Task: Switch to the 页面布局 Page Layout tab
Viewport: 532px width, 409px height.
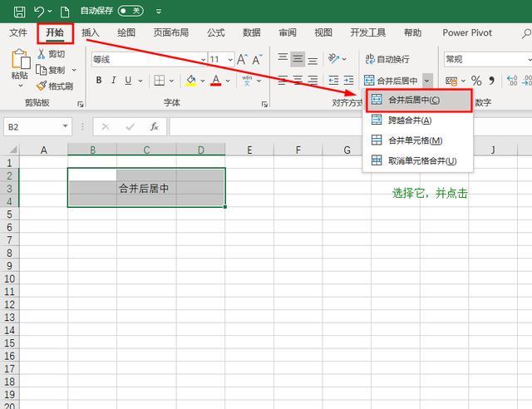Action: [x=171, y=33]
